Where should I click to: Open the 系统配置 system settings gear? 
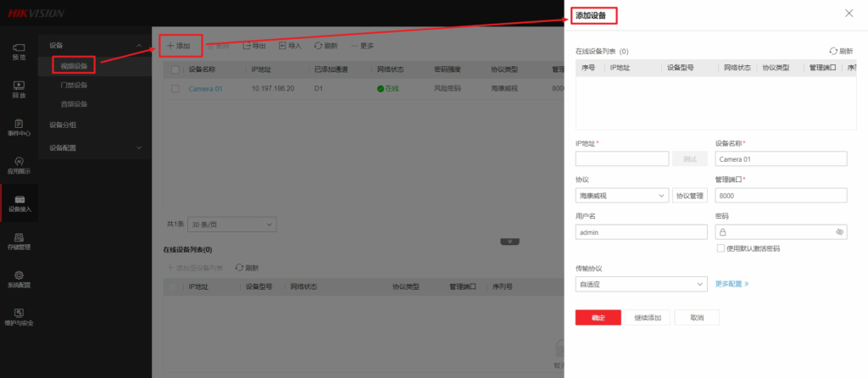pyautogui.click(x=19, y=280)
